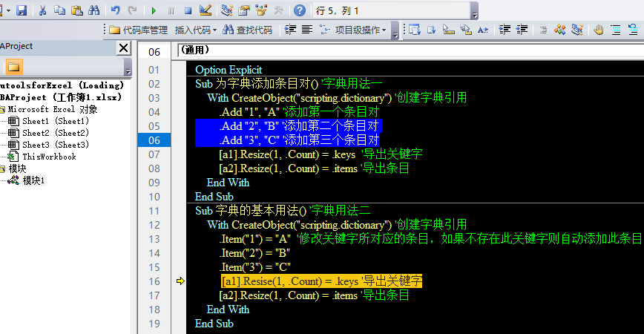Select Sheet3 (Sheet3) in project tree
644x334 pixels.
tap(56, 145)
